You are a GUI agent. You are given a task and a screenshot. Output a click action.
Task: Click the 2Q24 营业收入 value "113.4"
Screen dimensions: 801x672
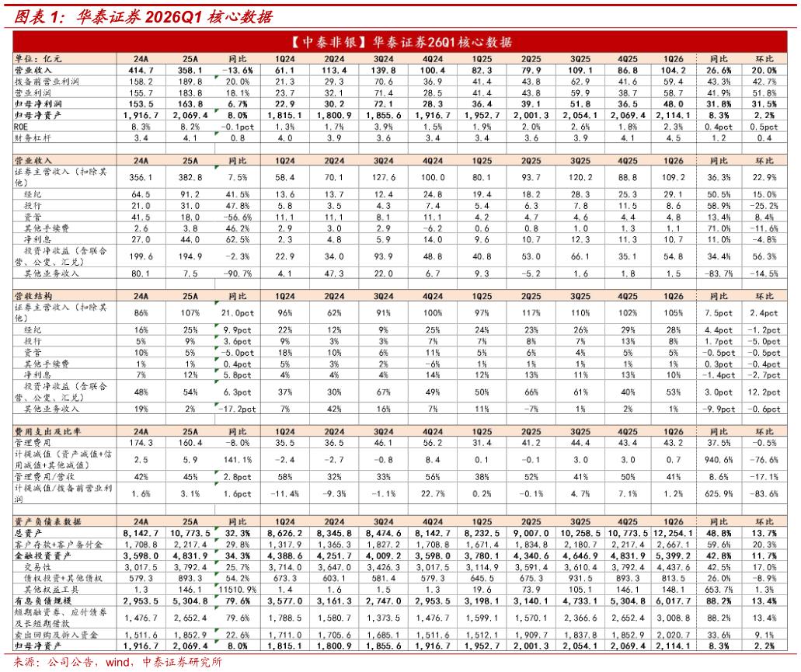pos(334,71)
